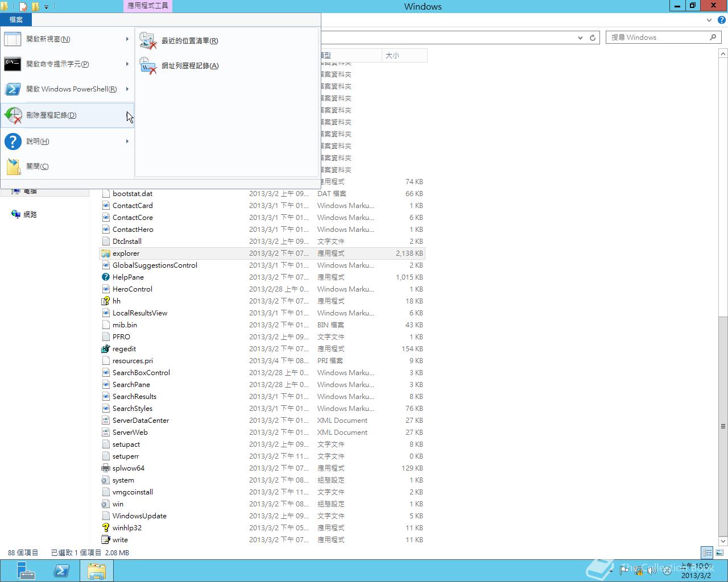Expand the ribbon with the chevron
Viewport: 728px width, 582px height.
click(x=709, y=20)
